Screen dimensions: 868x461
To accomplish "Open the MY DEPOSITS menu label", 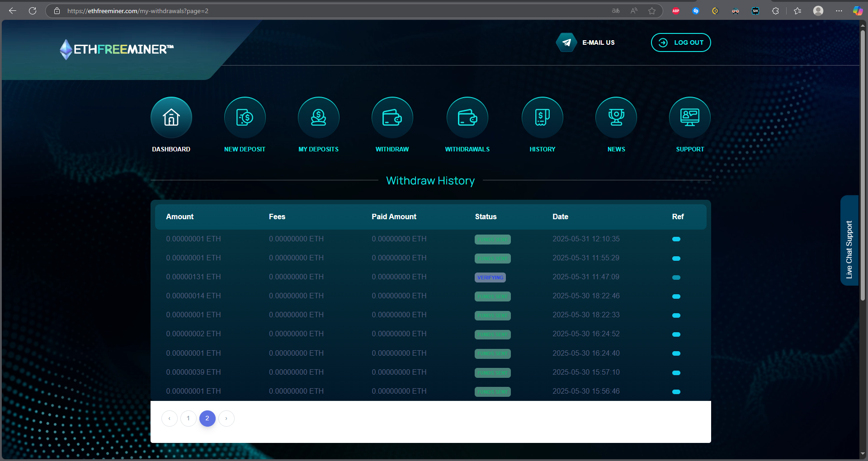I will [319, 149].
